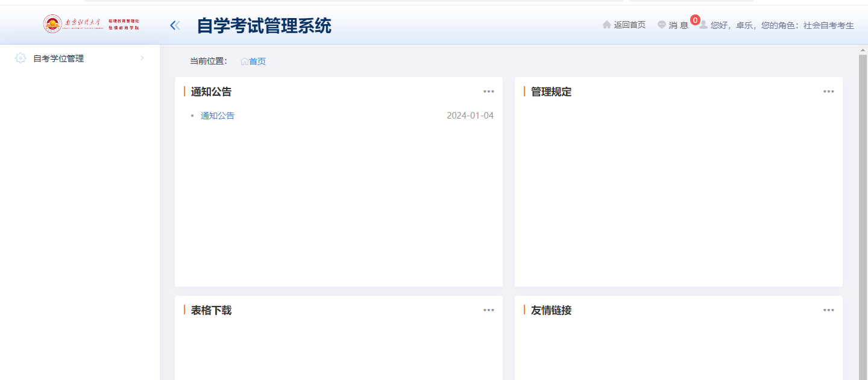
Task: Click 返回首页 in the top navigation
Action: pos(629,25)
